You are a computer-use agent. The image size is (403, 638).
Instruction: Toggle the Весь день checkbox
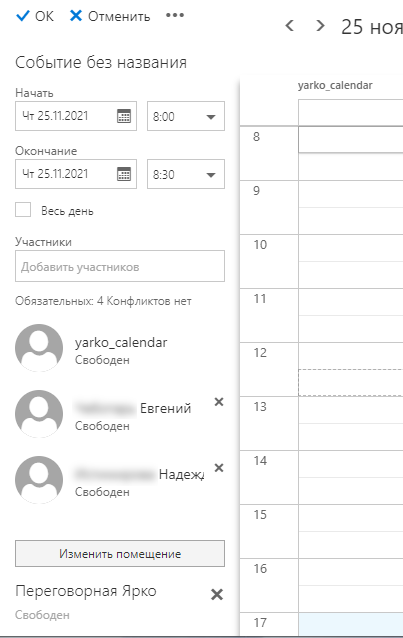tap(23, 210)
